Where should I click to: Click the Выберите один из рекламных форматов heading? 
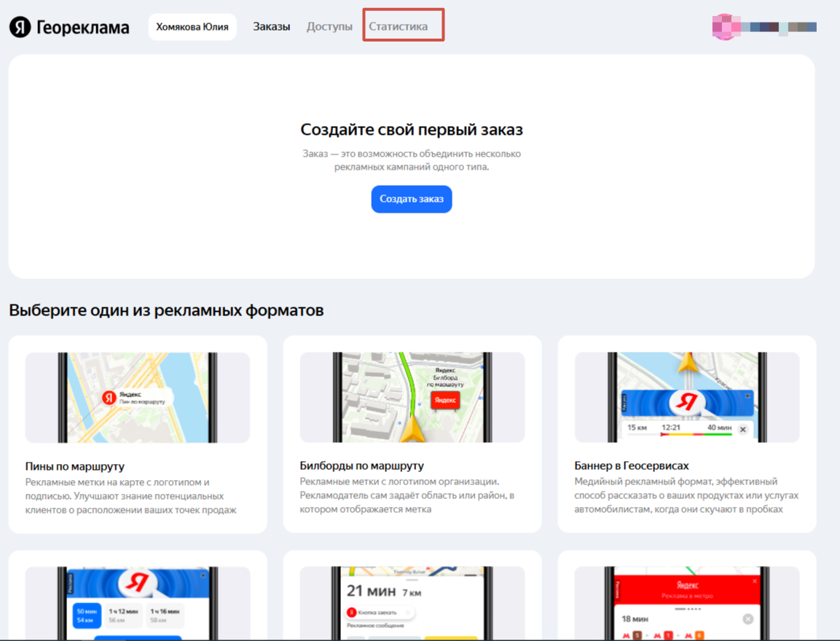[167, 310]
